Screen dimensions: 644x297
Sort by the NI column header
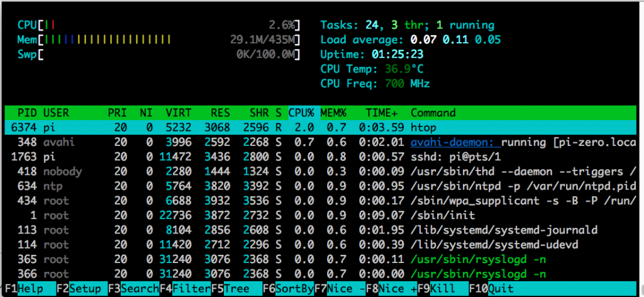tap(146, 113)
